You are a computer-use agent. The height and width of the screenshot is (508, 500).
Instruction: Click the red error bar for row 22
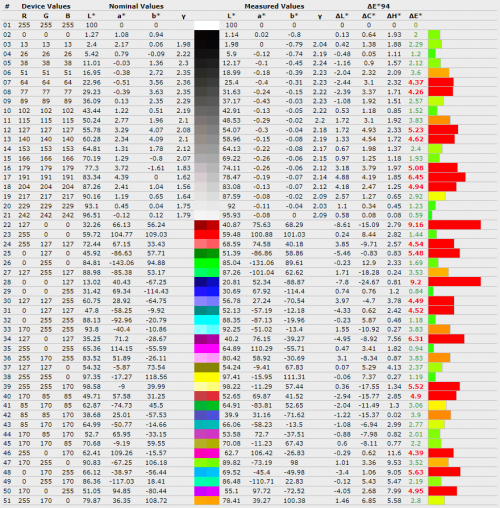455,225
